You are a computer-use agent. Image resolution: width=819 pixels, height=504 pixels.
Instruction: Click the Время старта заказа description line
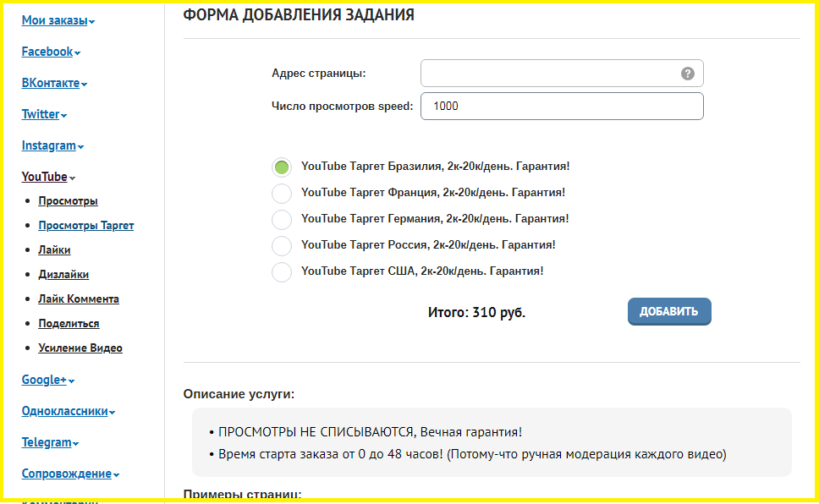tap(472, 454)
